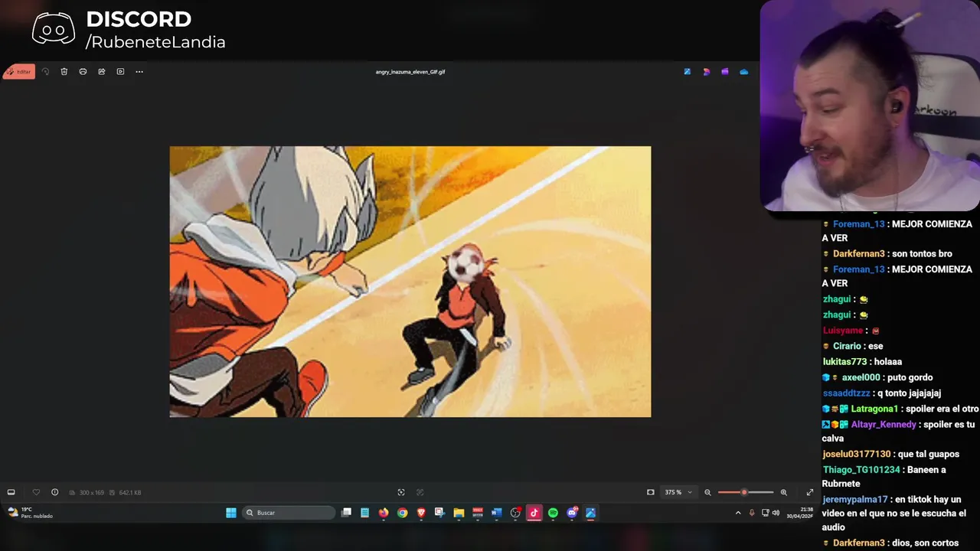Click the angry_inazuma_eleven_GIF.gif file name
The height and width of the screenshot is (551, 980).
(x=410, y=72)
